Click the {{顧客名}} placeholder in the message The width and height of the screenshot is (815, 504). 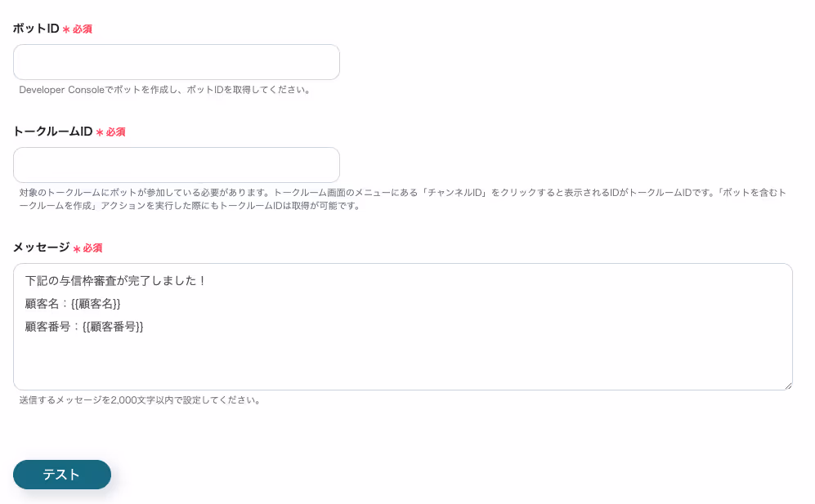(96, 303)
